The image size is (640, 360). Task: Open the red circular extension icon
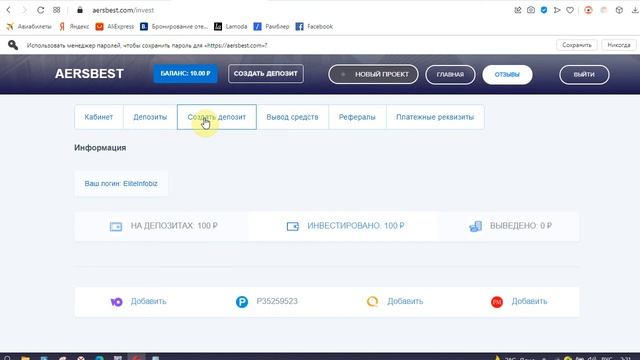pos(588,10)
